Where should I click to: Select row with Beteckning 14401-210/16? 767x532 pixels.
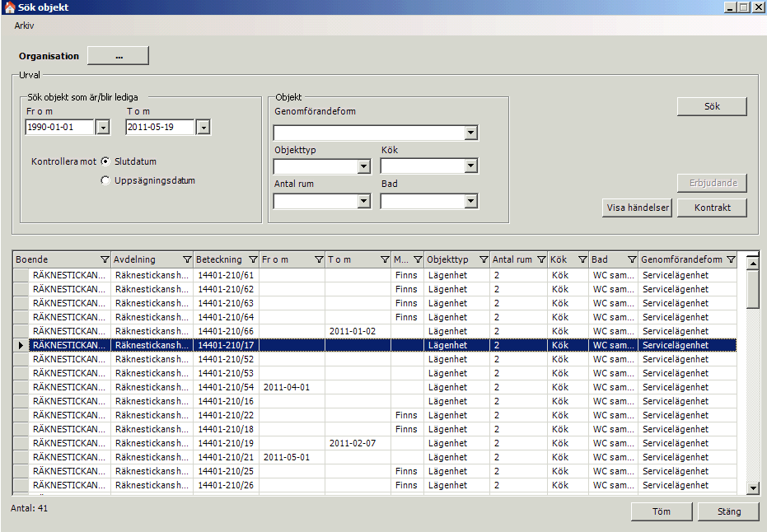click(375, 401)
